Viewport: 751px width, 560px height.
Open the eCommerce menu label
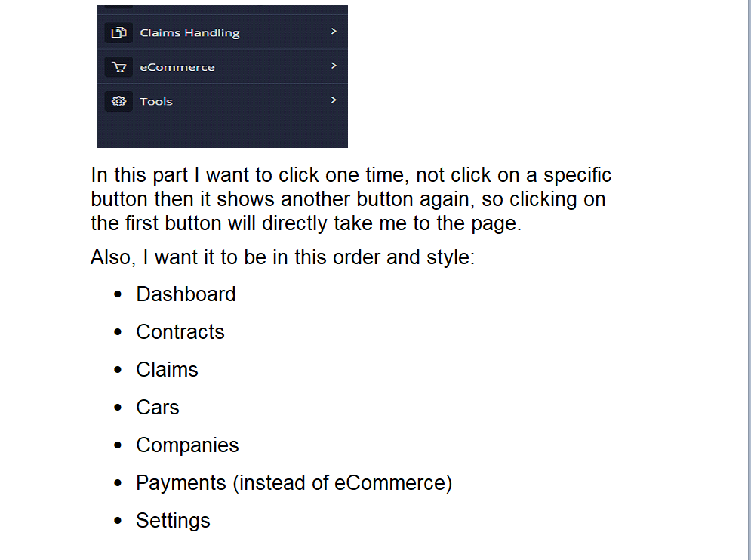point(177,67)
